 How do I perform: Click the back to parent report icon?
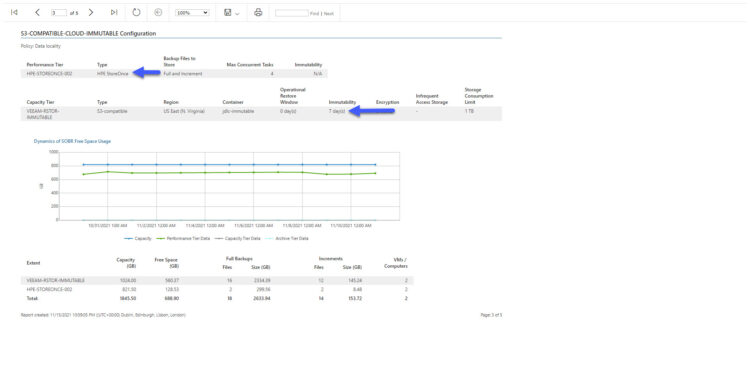158,12
